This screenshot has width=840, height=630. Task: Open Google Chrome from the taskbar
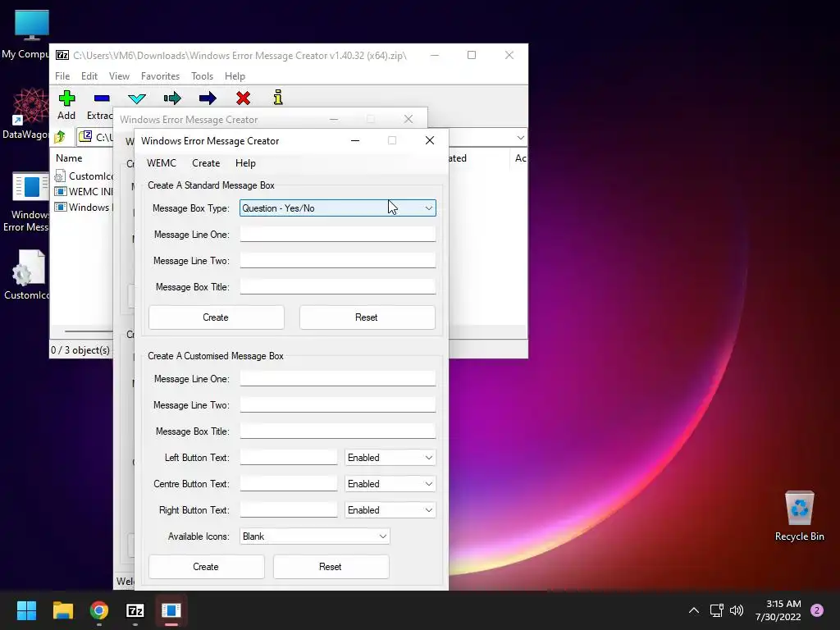click(x=99, y=610)
